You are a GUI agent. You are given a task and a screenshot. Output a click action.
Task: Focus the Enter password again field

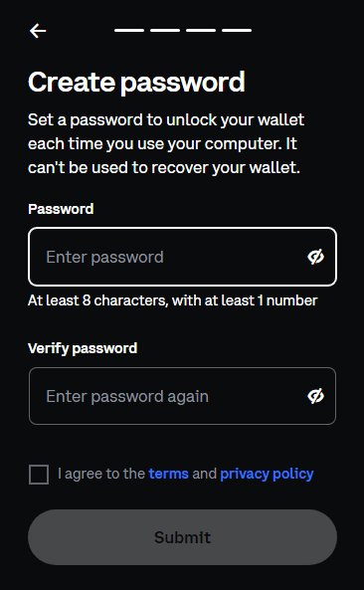point(182,396)
